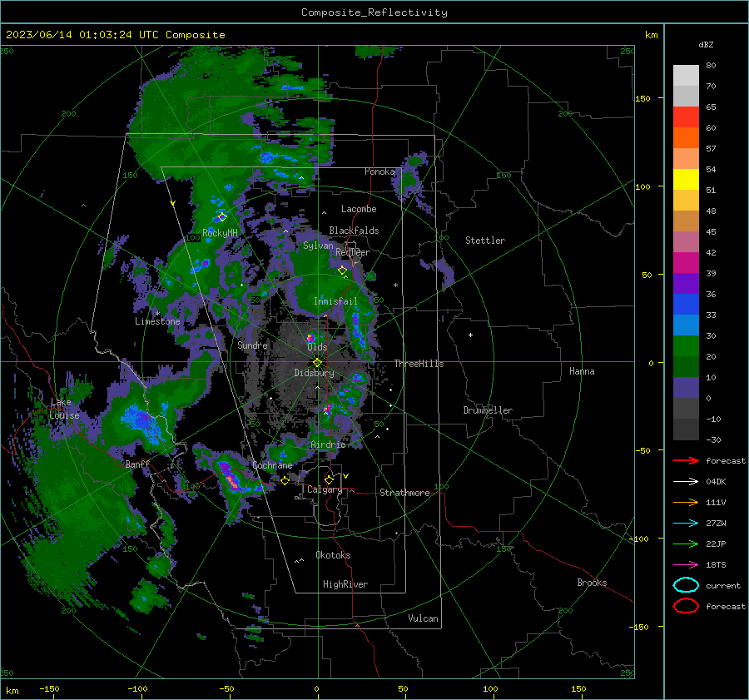Click the white 04DK arrow icon
Screen dimensions: 749x700
point(686,481)
